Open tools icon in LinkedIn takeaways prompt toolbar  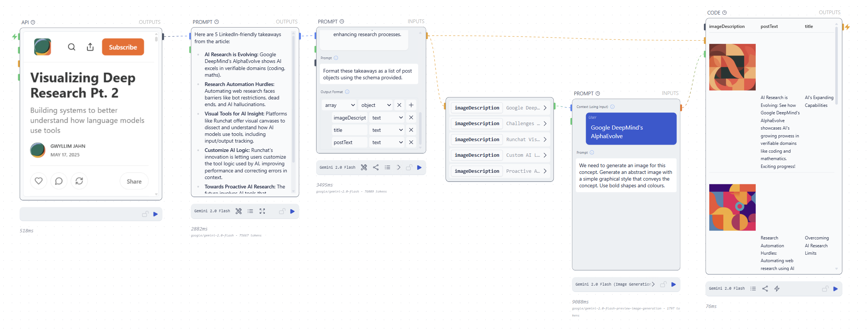tap(239, 211)
